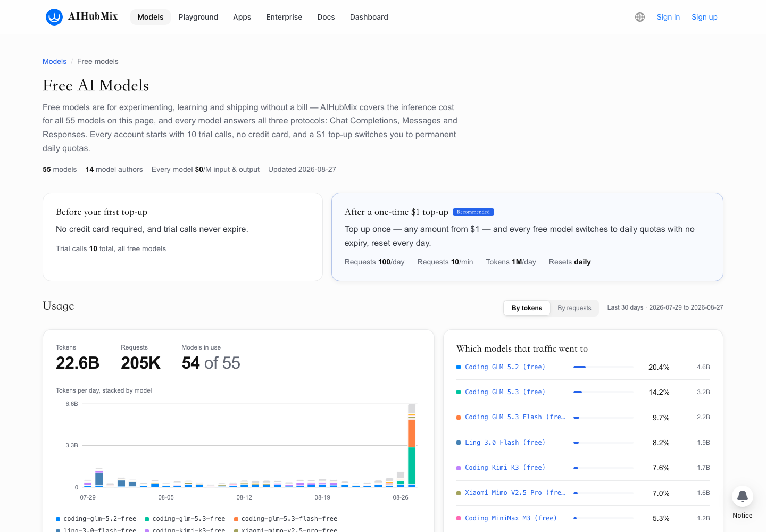Open the Xiaomi Mimo V2.5 Pro model link
The height and width of the screenshot is (532, 766).
[515, 493]
